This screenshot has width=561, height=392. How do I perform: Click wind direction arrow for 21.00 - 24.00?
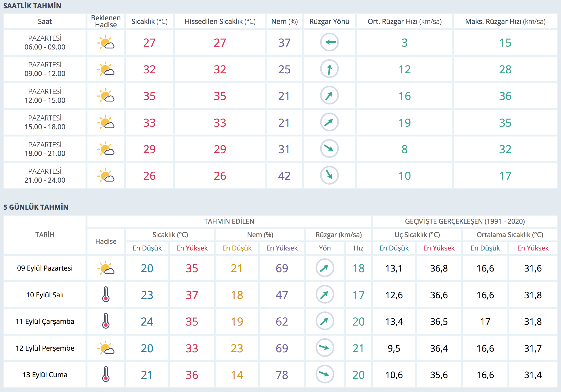coord(329,175)
